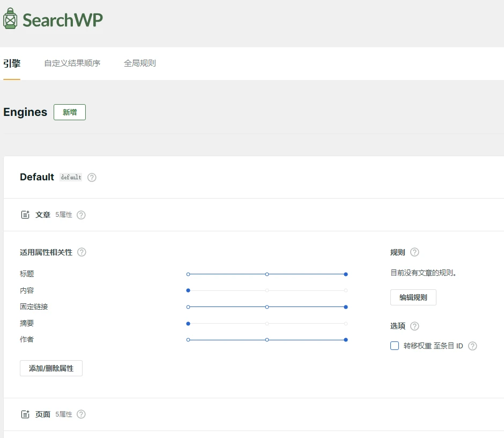
Task: Enable the 转移权重 至条目 ID checkbox
Action: click(395, 346)
